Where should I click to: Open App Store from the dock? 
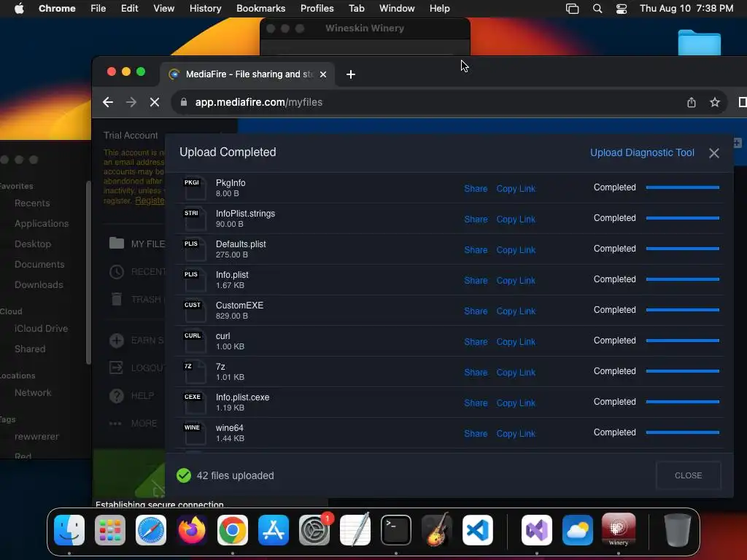pyautogui.click(x=274, y=530)
